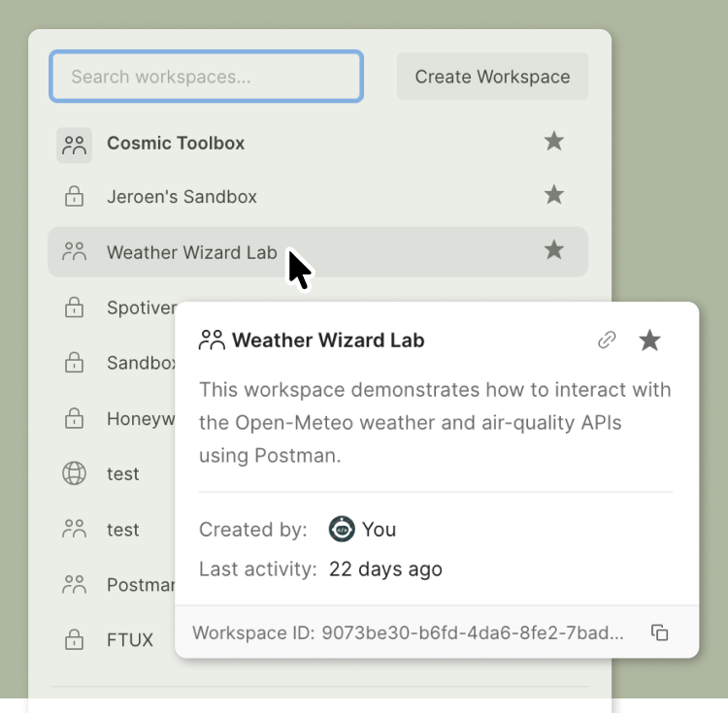This screenshot has height=713, width=728.
Task: Click the globe icon beside public test workspace
Action: 74,473
